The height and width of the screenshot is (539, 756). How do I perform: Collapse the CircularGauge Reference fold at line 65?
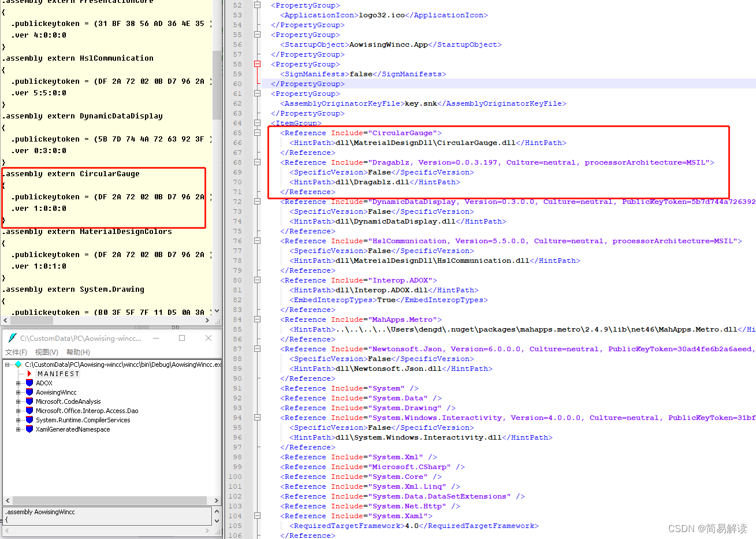257,133
